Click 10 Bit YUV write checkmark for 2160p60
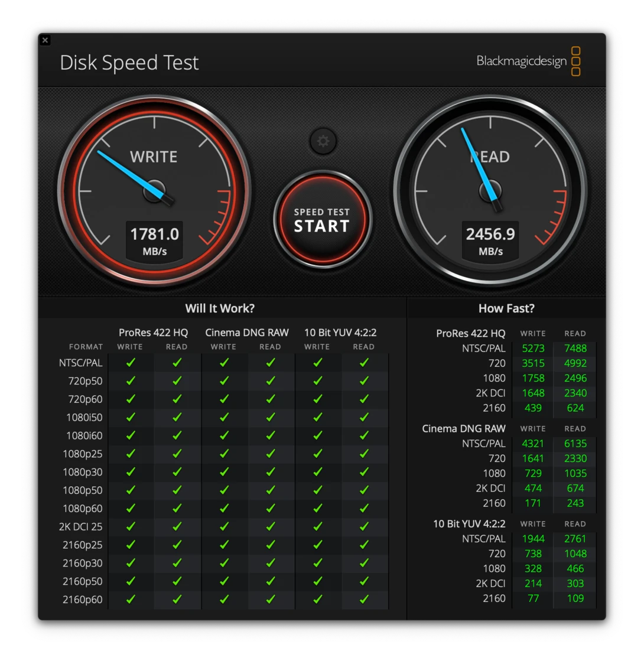 tap(317, 599)
